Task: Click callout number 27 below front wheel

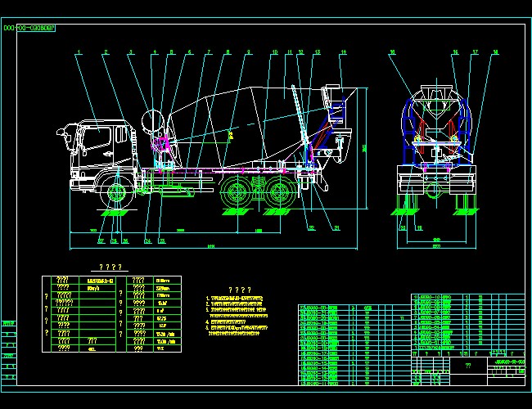Action: 101,240
